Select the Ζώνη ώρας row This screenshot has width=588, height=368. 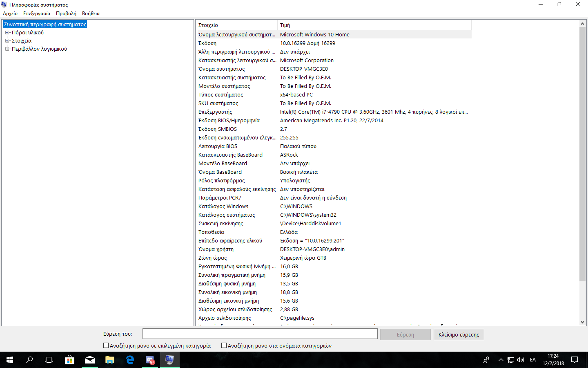(334, 258)
